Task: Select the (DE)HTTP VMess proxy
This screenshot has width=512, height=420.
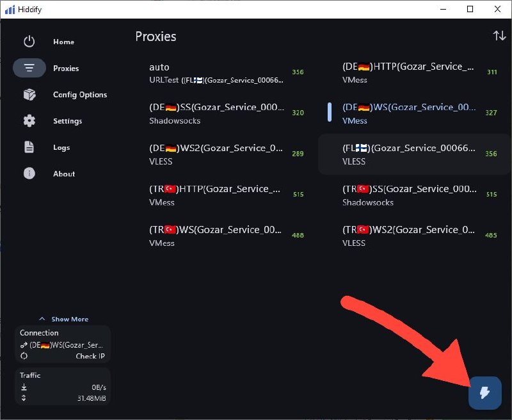Action: click(x=415, y=72)
